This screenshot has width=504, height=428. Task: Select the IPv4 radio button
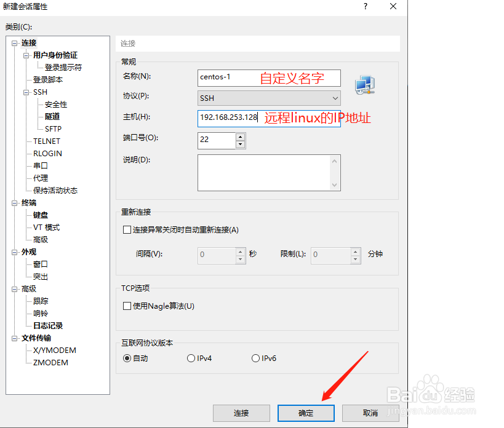point(191,359)
